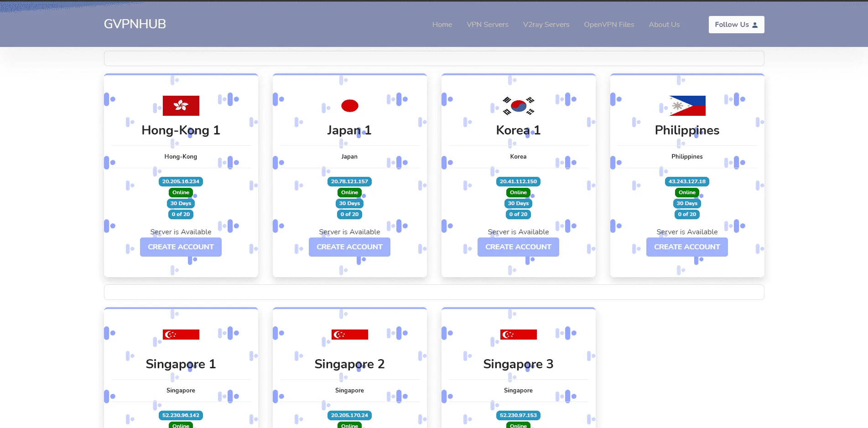Viewport: 868px width, 428px height.
Task: Click 0 of 20 badge on Korea 1 card
Action: point(518,214)
